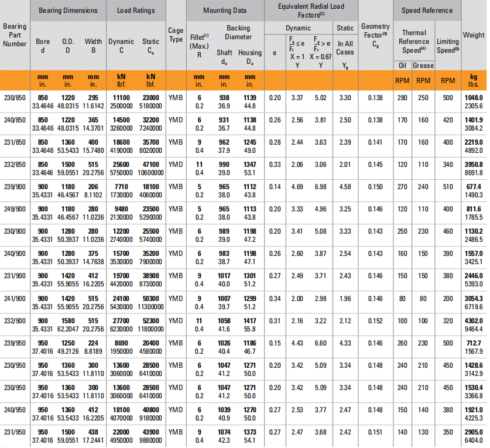Viewport: 490px width, 448px height.
Task: Click the Bearing Dimensions column group header
Action: coord(68,11)
